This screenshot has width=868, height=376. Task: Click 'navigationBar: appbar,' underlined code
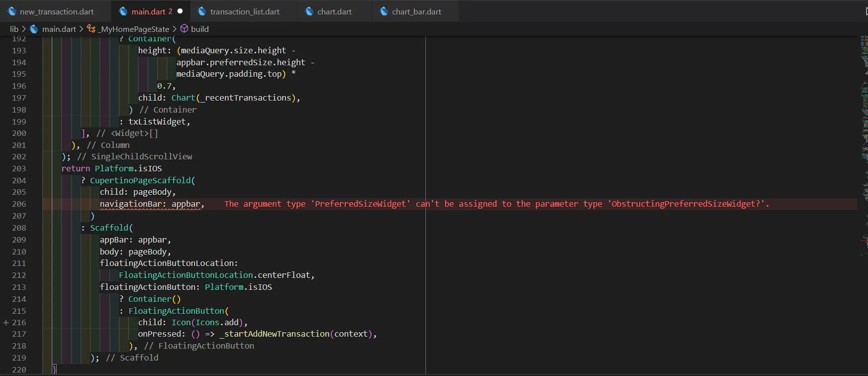point(152,204)
